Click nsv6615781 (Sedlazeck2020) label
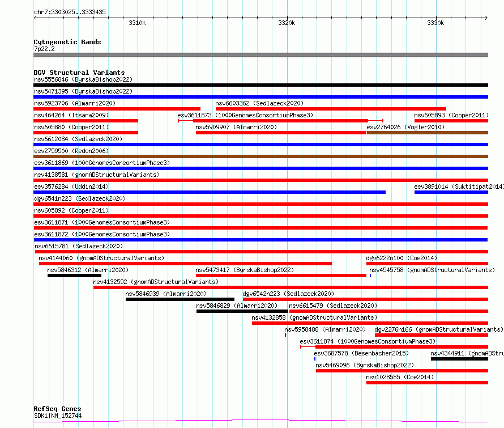504x428 pixels. pos(79,246)
